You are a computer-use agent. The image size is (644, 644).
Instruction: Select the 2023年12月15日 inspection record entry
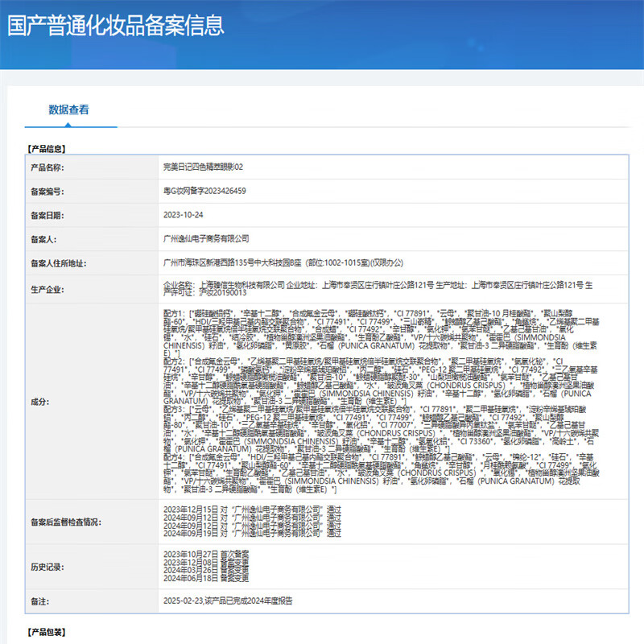click(252, 510)
